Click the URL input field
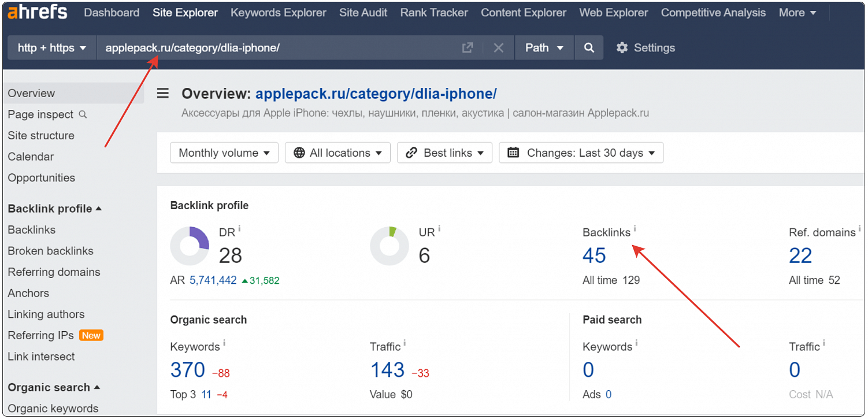 [x=277, y=48]
